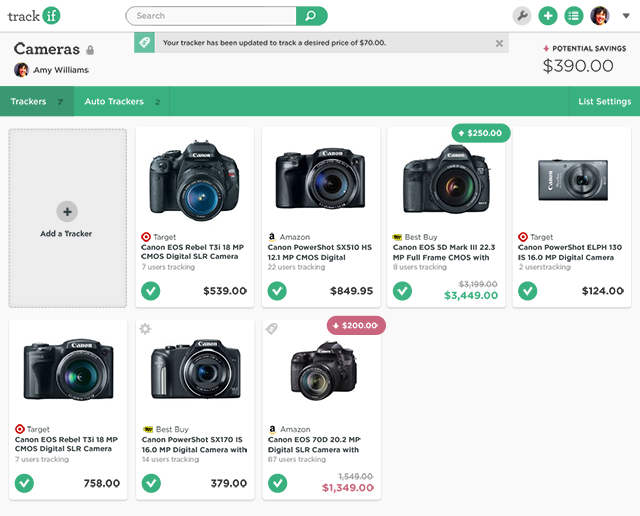The image size is (640, 516).
Task: Click the red arrow beside Potential Savings
Action: [x=546, y=49]
